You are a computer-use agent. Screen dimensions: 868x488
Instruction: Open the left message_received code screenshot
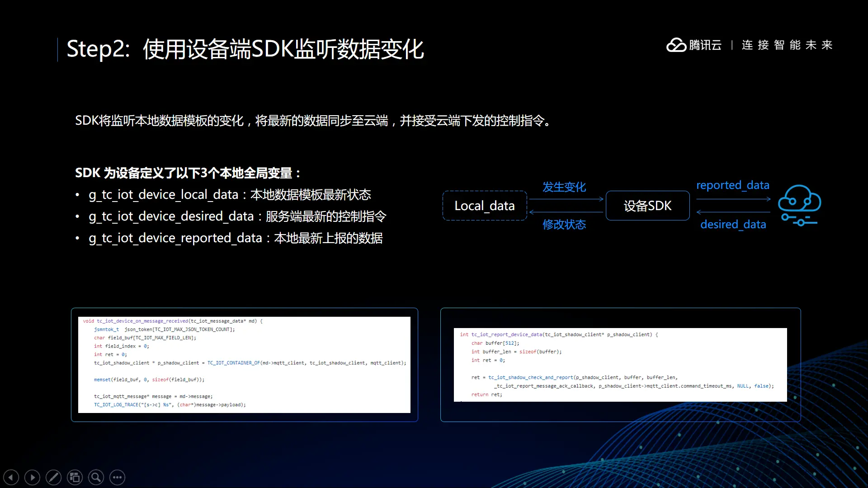pyautogui.click(x=244, y=364)
